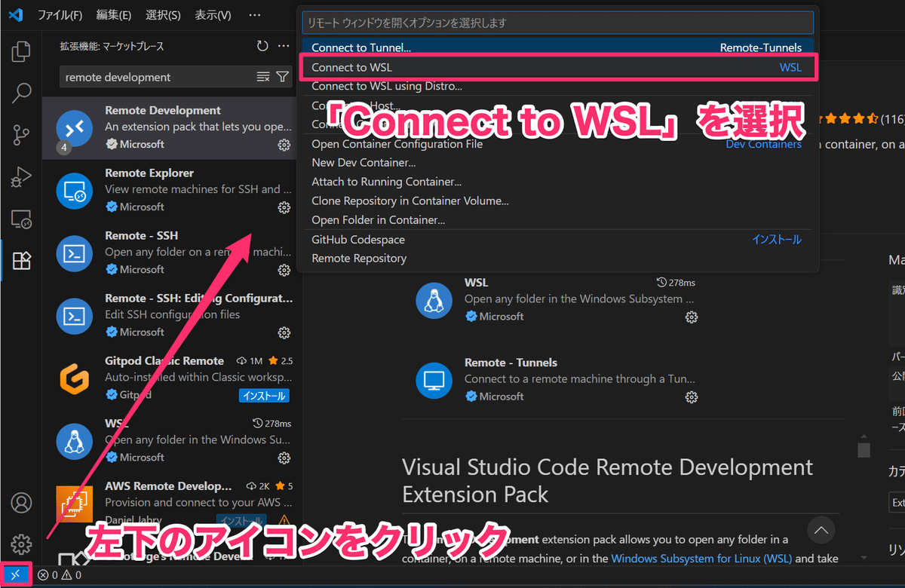Open the Manage gear above the status bar
The image size is (905, 588).
[x=20, y=544]
